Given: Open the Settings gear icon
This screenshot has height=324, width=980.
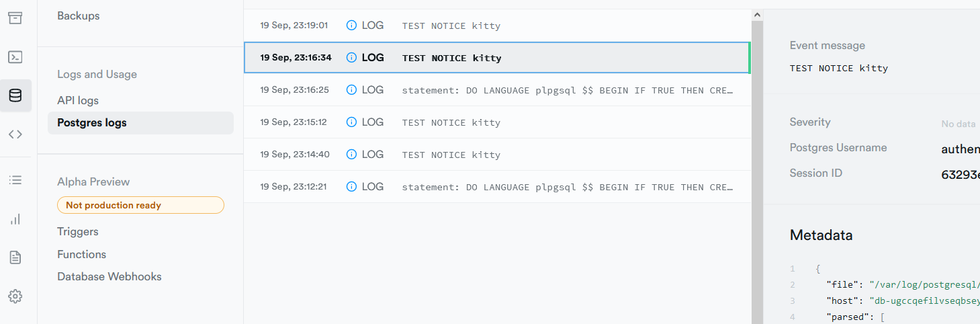Looking at the screenshot, I should (15, 296).
